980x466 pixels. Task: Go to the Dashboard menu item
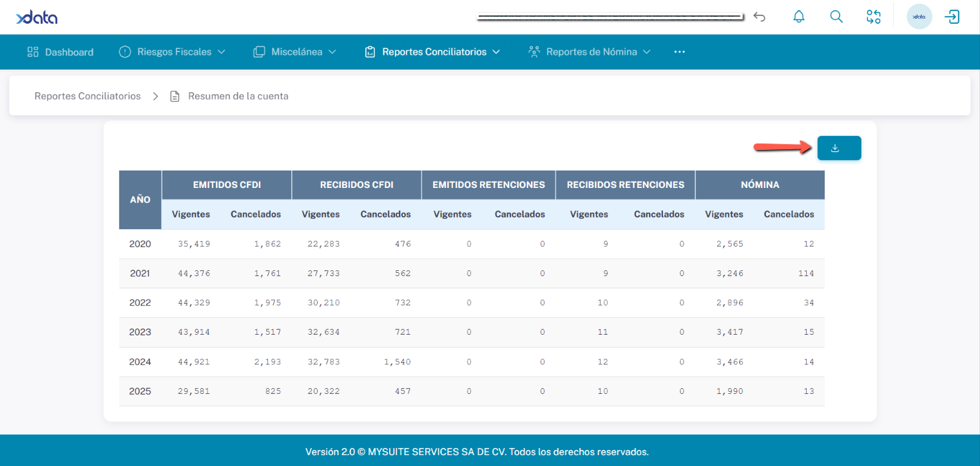click(x=61, y=52)
